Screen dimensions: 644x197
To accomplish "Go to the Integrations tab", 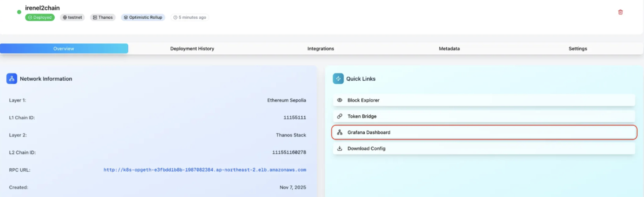I will pos(320,49).
